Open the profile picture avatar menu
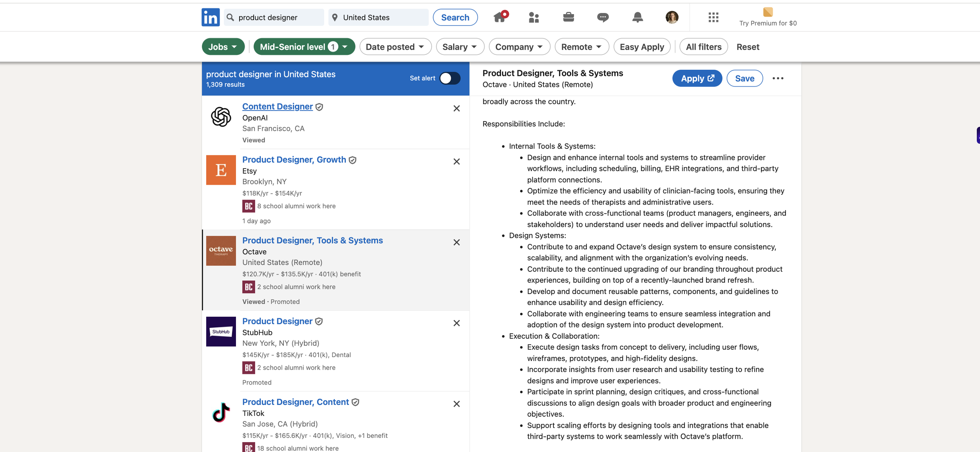Viewport: 980px width, 452px height. 671,17
